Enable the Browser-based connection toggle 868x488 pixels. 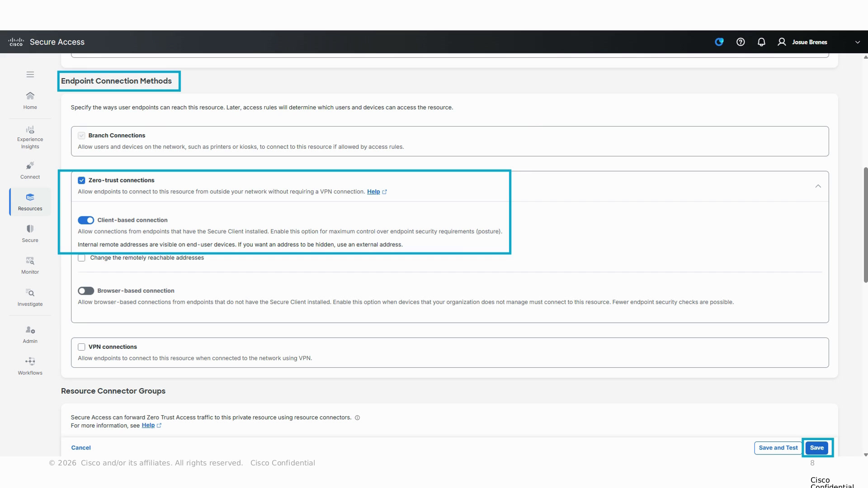[86, 291]
